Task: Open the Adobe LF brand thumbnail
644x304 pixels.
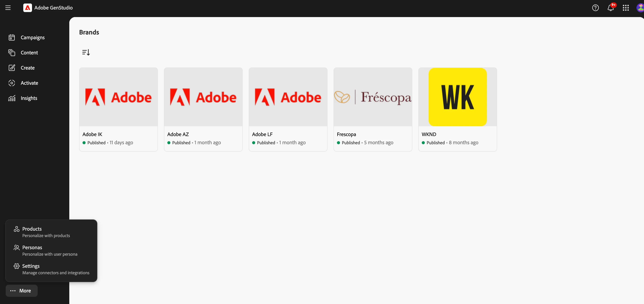Action: tap(288, 97)
